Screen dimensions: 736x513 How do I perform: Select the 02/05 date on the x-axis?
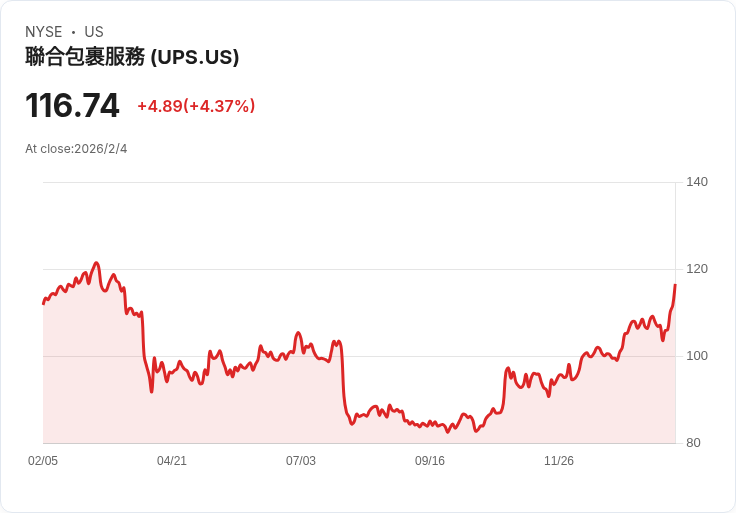coord(43,461)
